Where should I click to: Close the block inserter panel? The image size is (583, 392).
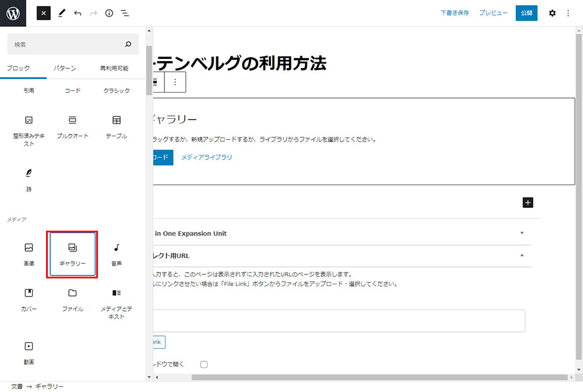pyautogui.click(x=44, y=13)
